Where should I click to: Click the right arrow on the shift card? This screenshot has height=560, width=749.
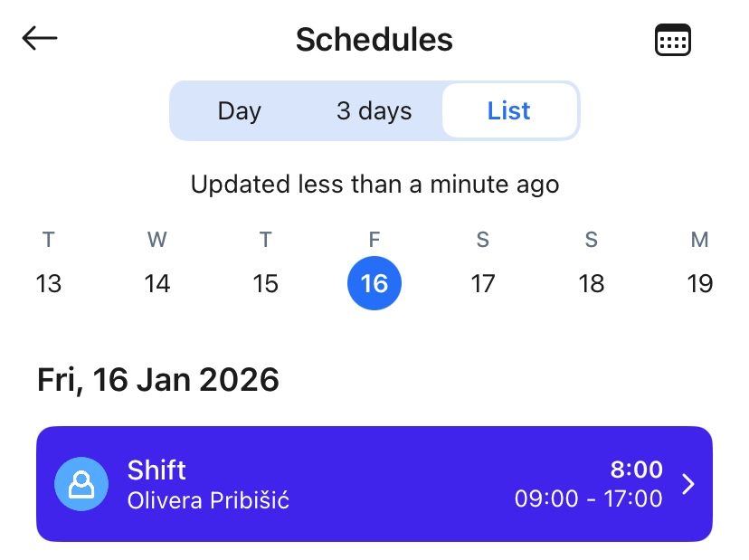[x=687, y=484]
